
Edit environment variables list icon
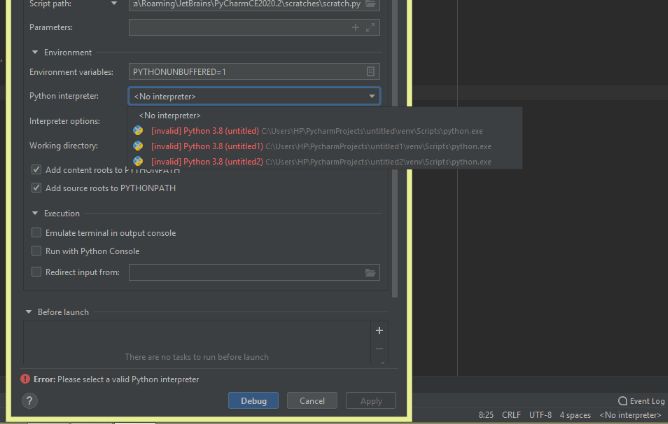[x=371, y=72]
